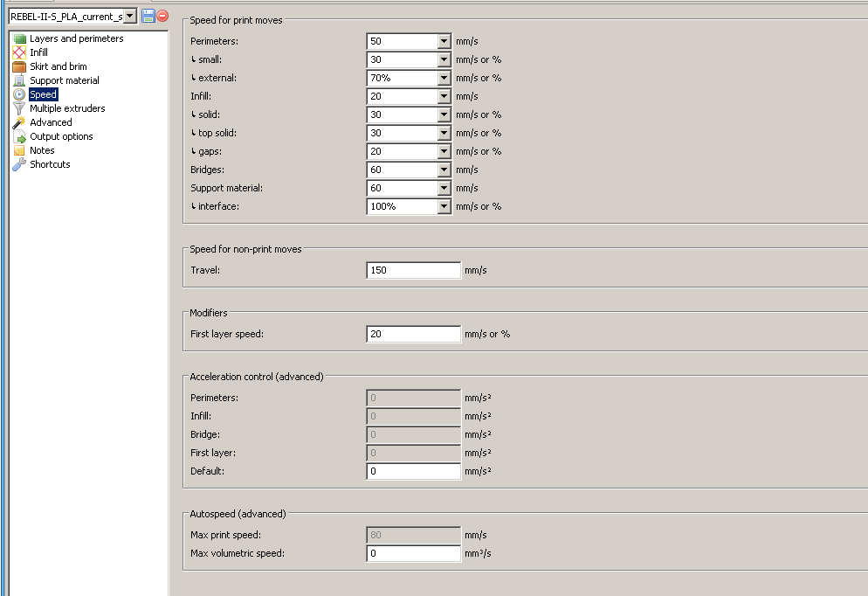Click the Max volumetric speed field
Image resolution: width=868 pixels, height=596 pixels.
click(x=413, y=553)
